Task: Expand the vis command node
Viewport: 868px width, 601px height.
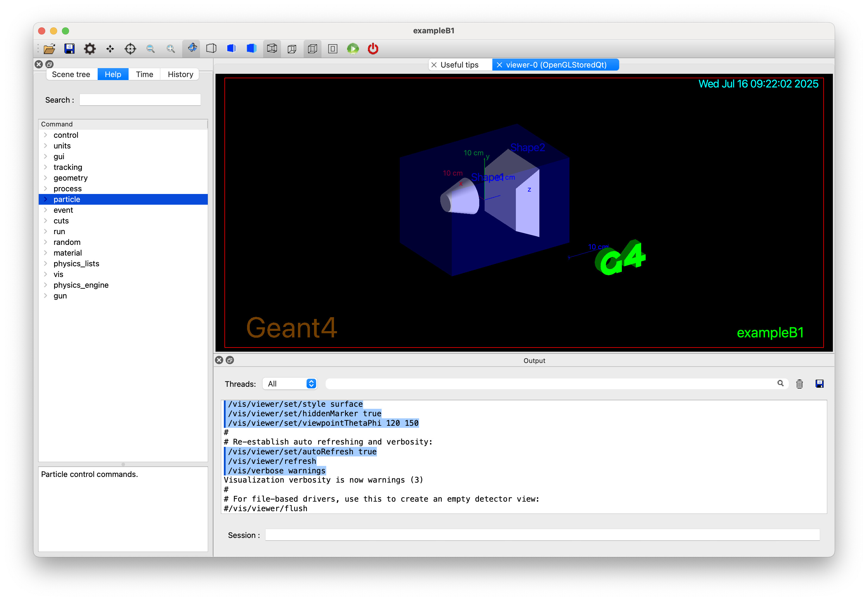Action: [46, 274]
